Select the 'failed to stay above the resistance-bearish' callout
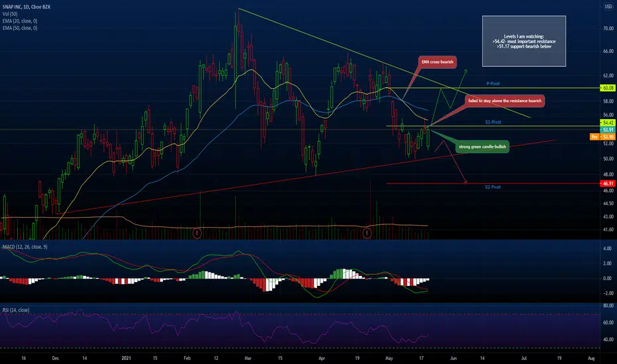The image size is (617, 364). 504,101
